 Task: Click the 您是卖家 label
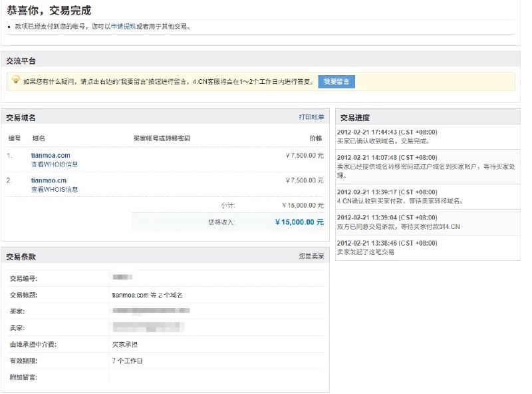tap(311, 256)
